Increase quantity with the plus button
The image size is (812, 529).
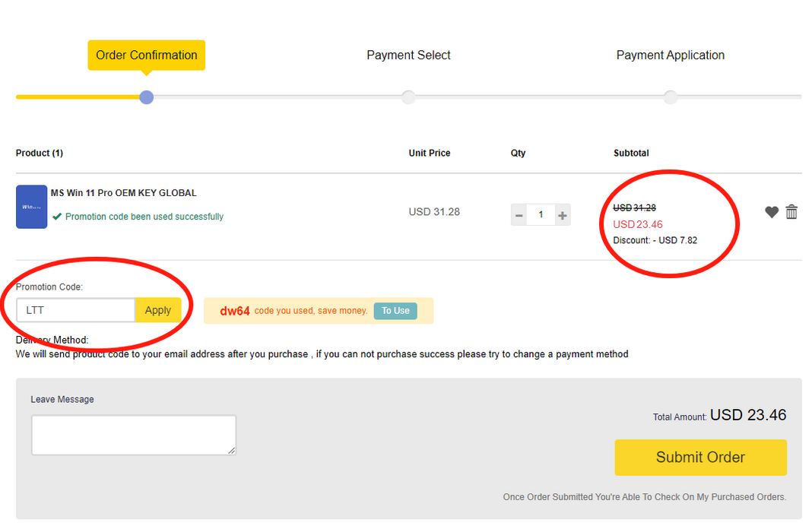click(563, 215)
